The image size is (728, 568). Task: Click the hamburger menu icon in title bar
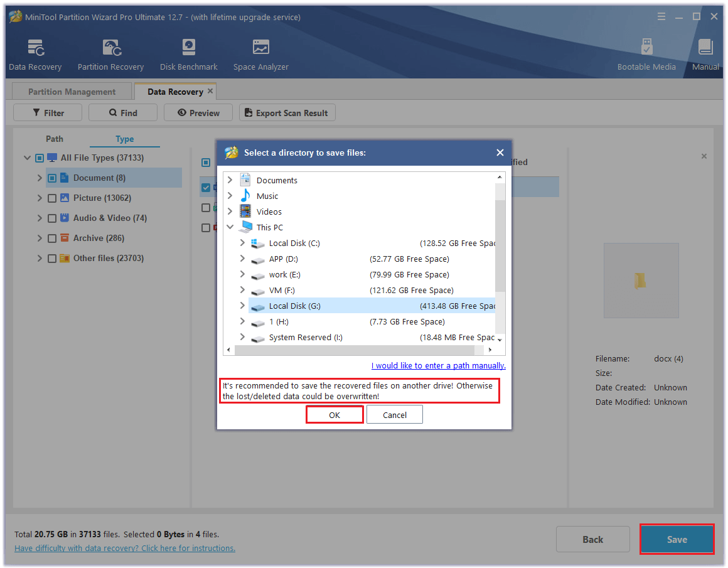(x=661, y=17)
